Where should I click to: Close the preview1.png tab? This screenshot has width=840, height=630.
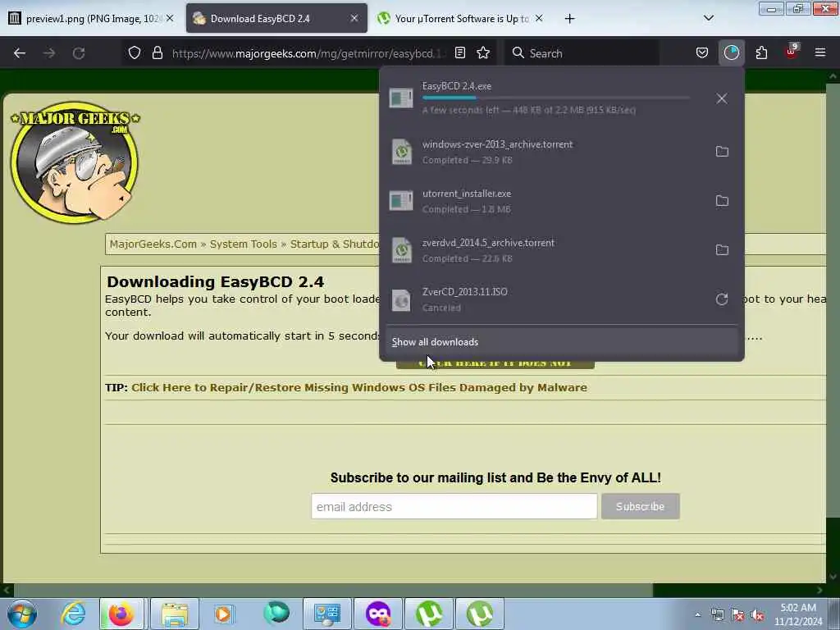[x=170, y=18]
